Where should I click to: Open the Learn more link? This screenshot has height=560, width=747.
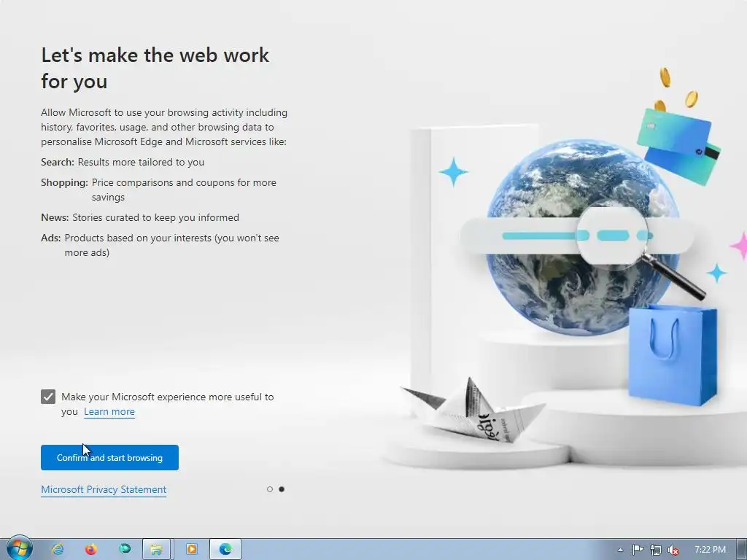109,411
